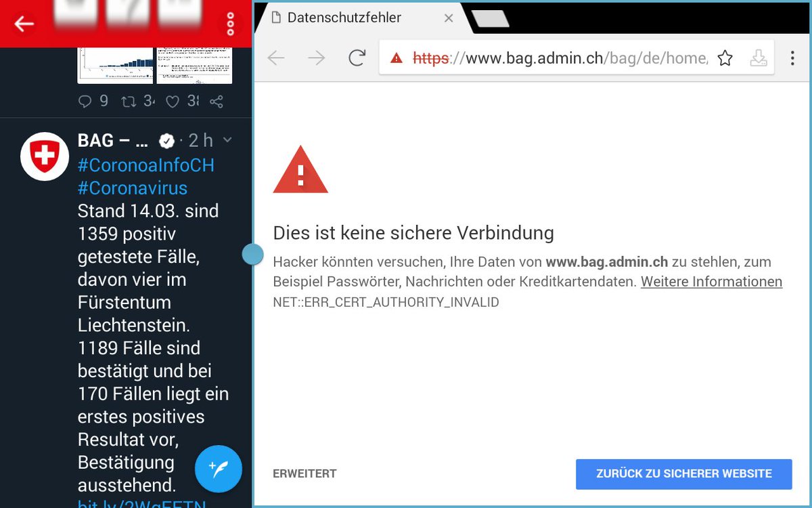Expand the tweet options chevron next to 2 h
Image resolution: width=812 pixels, height=508 pixels.
coord(227,140)
